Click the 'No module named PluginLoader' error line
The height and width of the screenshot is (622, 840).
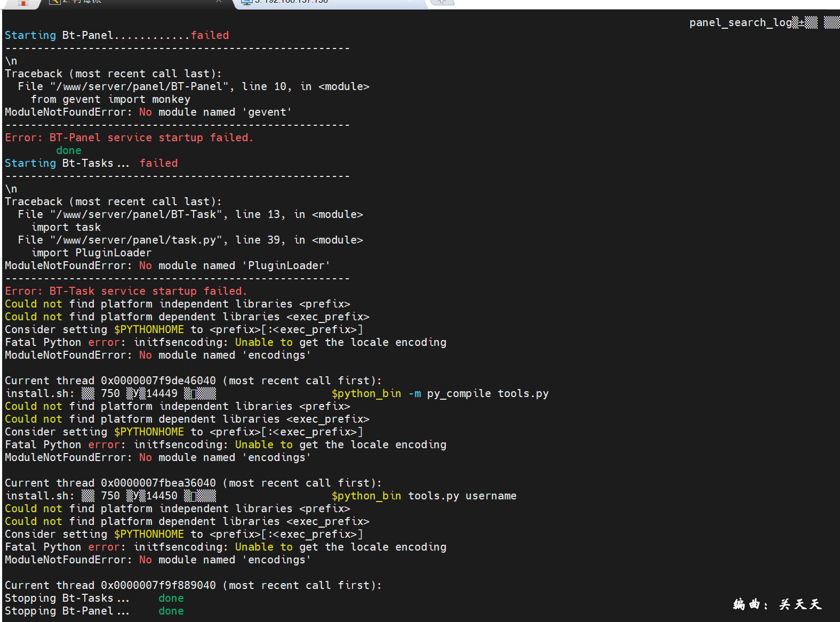pos(167,265)
